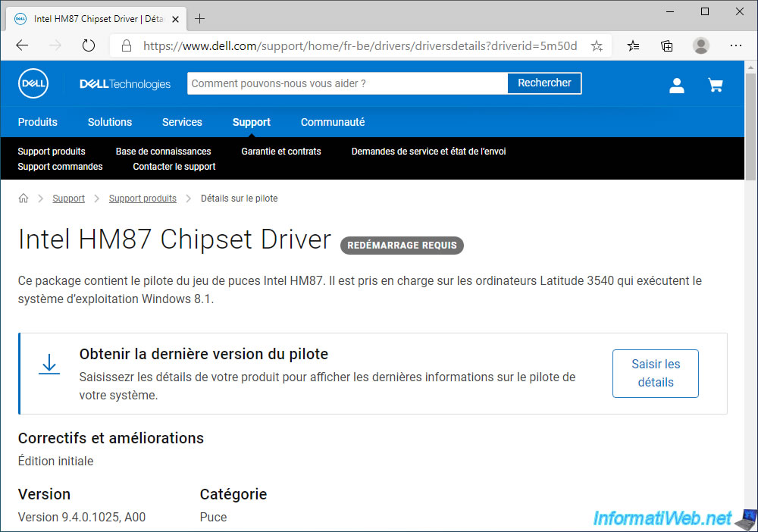Open the Services menu
758x532 pixels.
pyautogui.click(x=182, y=122)
